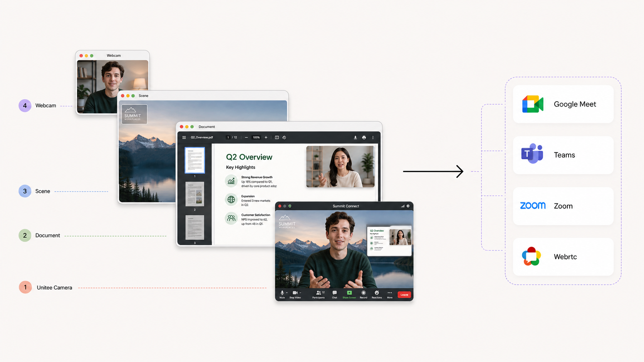Open the Chat panel
The image size is (644, 362).
tap(334, 294)
